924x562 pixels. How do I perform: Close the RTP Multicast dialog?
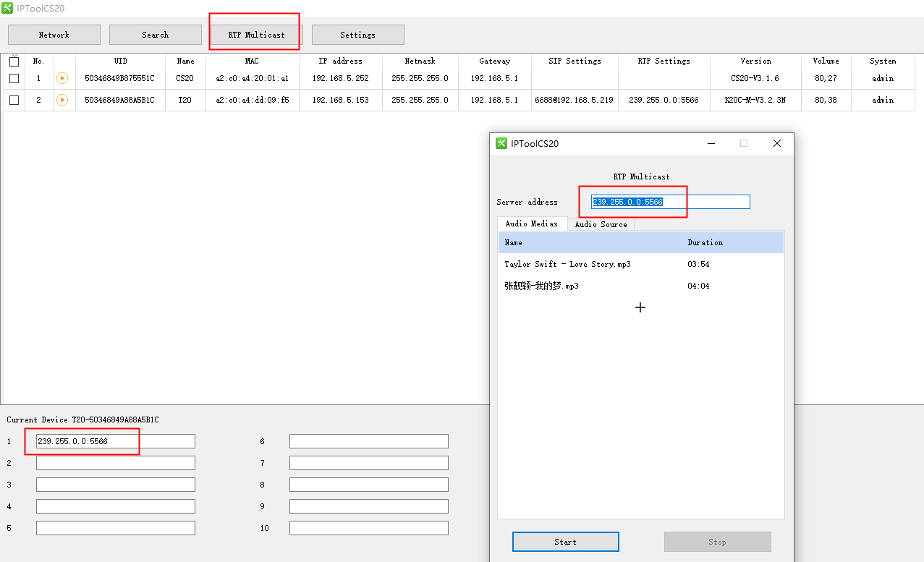click(x=777, y=143)
